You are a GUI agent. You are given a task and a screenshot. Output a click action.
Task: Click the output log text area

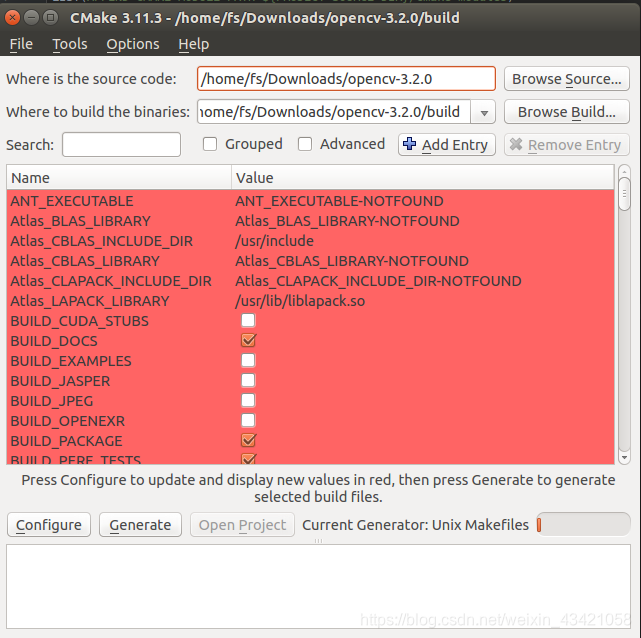pos(318,587)
